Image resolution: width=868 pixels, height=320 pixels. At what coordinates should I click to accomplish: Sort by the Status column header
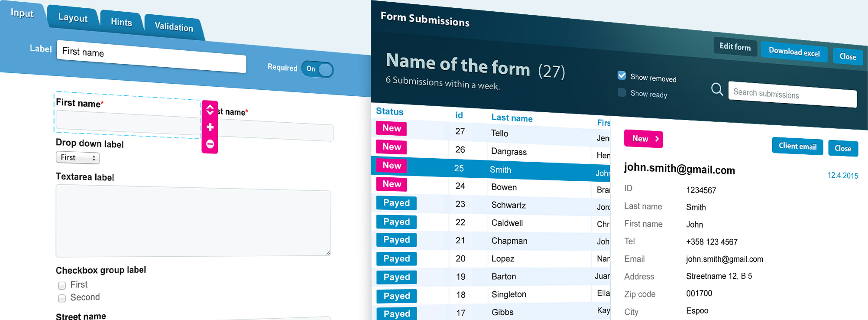click(x=389, y=111)
